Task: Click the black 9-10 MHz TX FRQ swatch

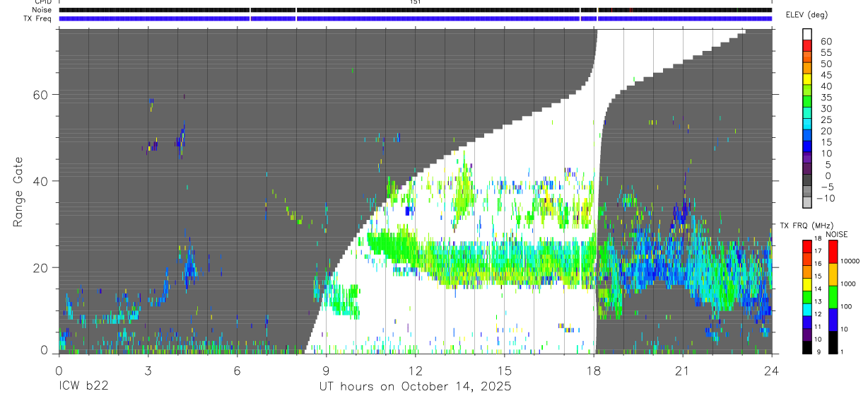Action: pos(807,347)
